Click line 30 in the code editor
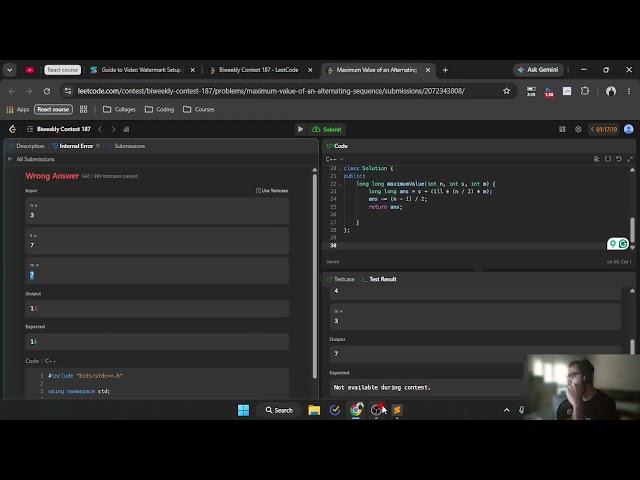This screenshot has width=640, height=480. (478, 245)
